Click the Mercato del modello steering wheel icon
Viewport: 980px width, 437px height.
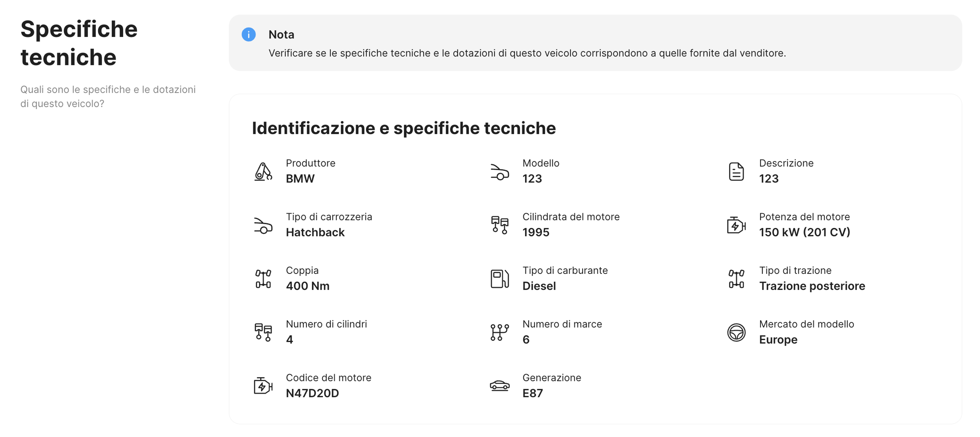737,332
